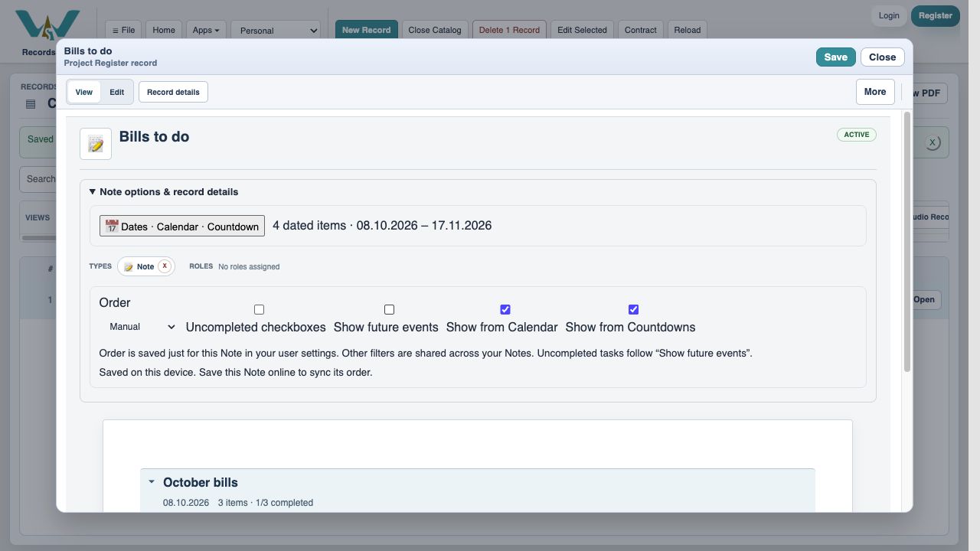Click New Record button
Image resolution: width=980 pixels, height=551 pixels.
point(366,30)
